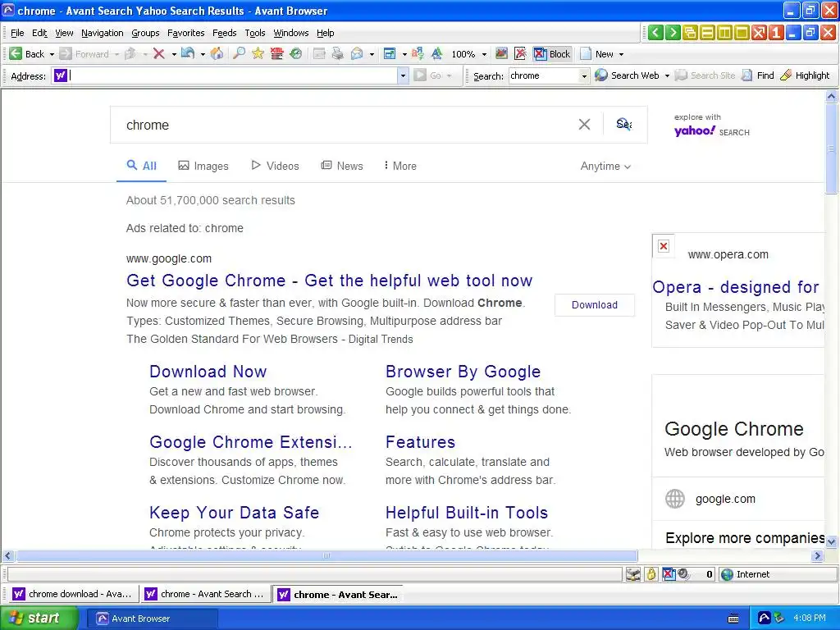Click the Print icon
Screen dimensions: 840x630
(x=337, y=53)
